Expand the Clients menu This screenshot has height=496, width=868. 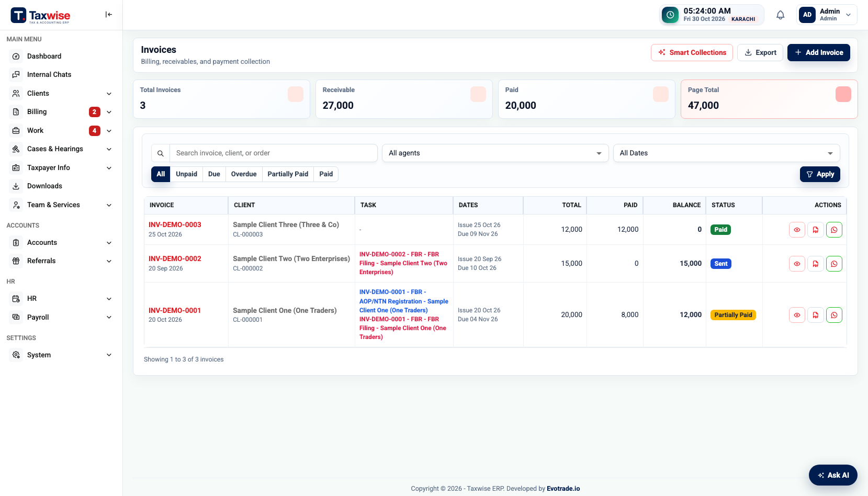tap(61, 94)
